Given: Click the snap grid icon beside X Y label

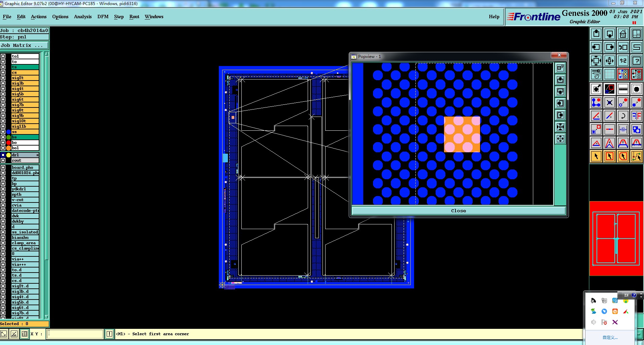Looking at the screenshot, I should tap(25, 334).
